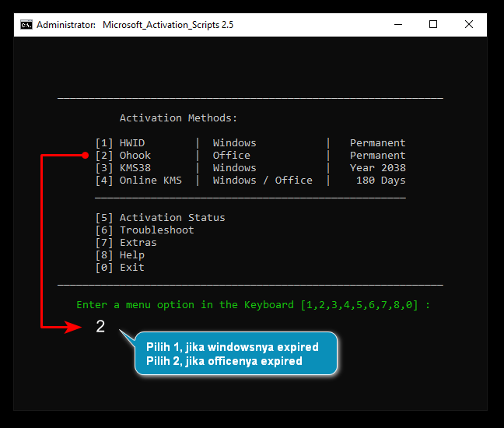
Task: Minimize the Microsoft Activation Scripts window
Action: click(x=397, y=24)
